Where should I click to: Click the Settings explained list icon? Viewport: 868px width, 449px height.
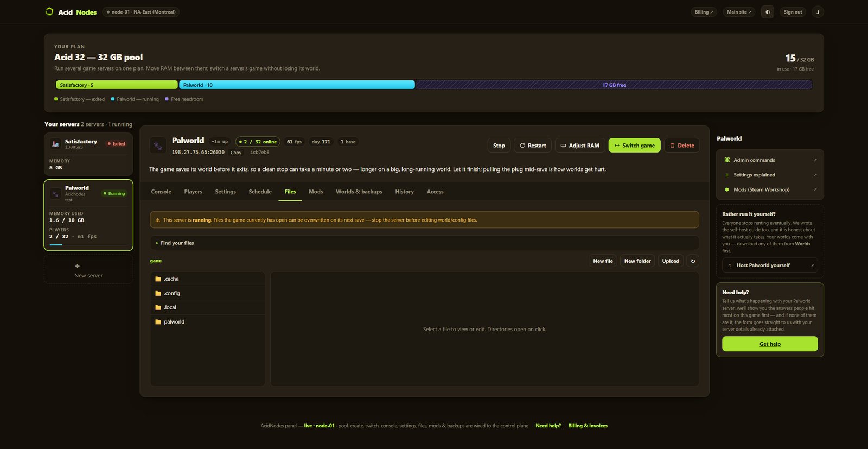click(727, 175)
